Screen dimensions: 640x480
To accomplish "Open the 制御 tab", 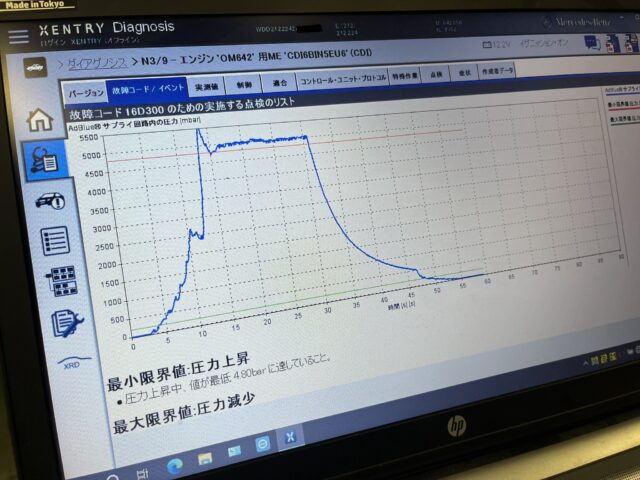I will coord(244,84).
